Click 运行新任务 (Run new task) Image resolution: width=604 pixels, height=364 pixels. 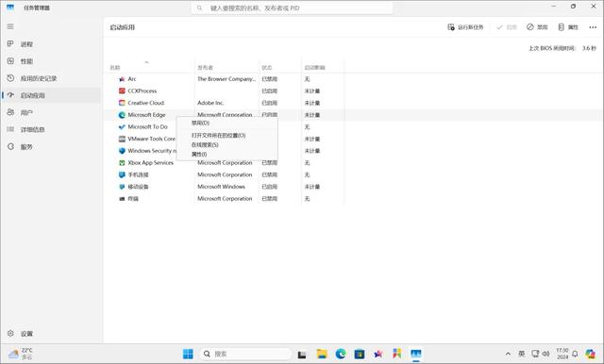pyautogui.click(x=465, y=27)
